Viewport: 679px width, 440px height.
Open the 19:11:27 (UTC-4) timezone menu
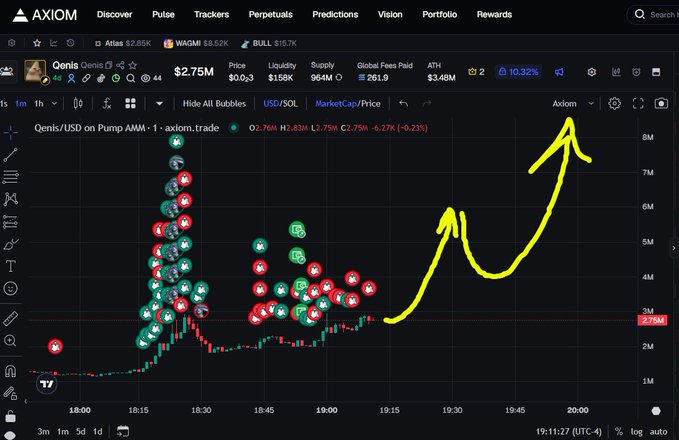coord(569,431)
